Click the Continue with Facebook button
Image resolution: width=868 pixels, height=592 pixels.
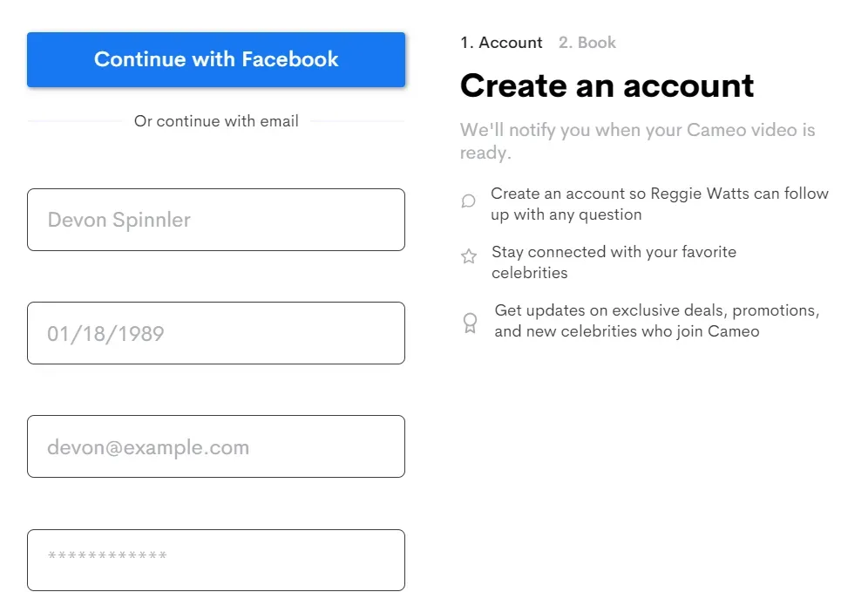216,60
